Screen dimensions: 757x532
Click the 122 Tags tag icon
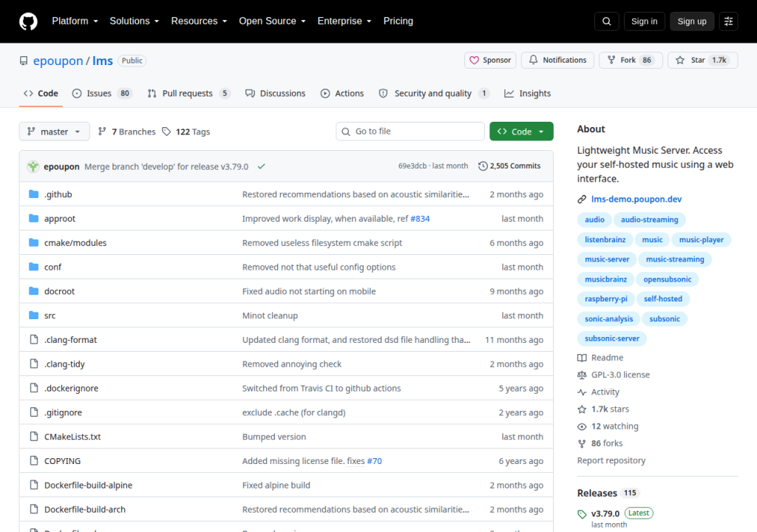tap(166, 132)
